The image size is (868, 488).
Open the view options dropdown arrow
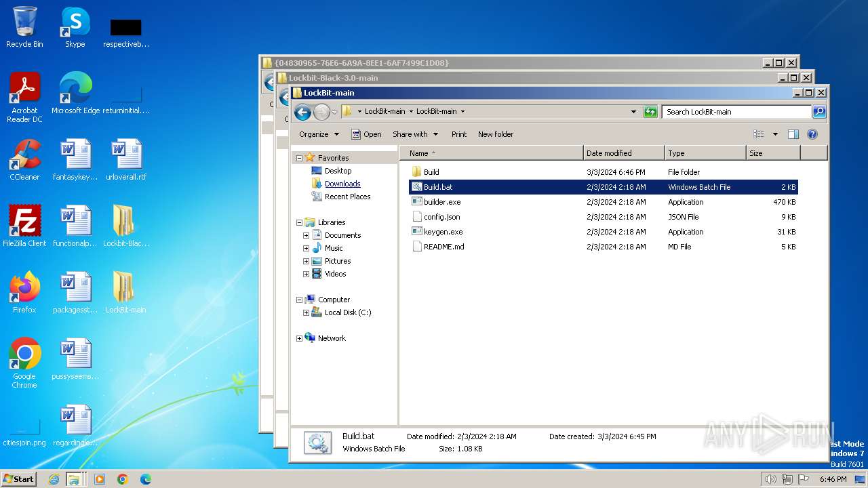[x=775, y=134]
